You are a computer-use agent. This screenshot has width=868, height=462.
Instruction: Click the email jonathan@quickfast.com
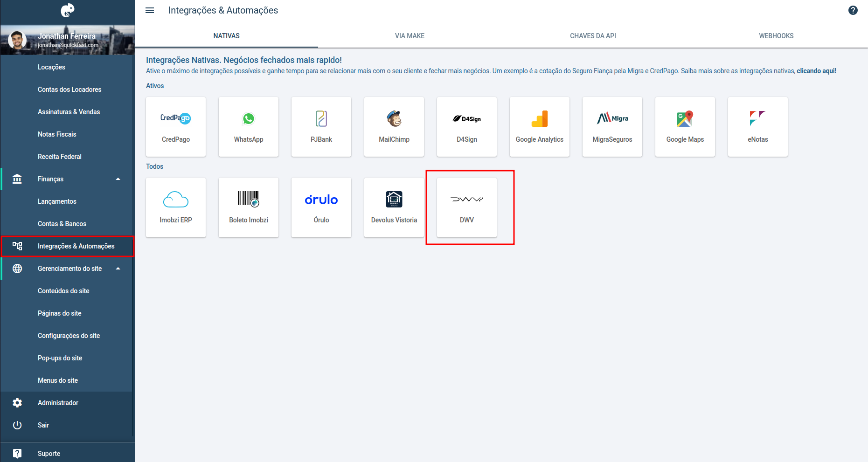pyautogui.click(x=68, y=45)
